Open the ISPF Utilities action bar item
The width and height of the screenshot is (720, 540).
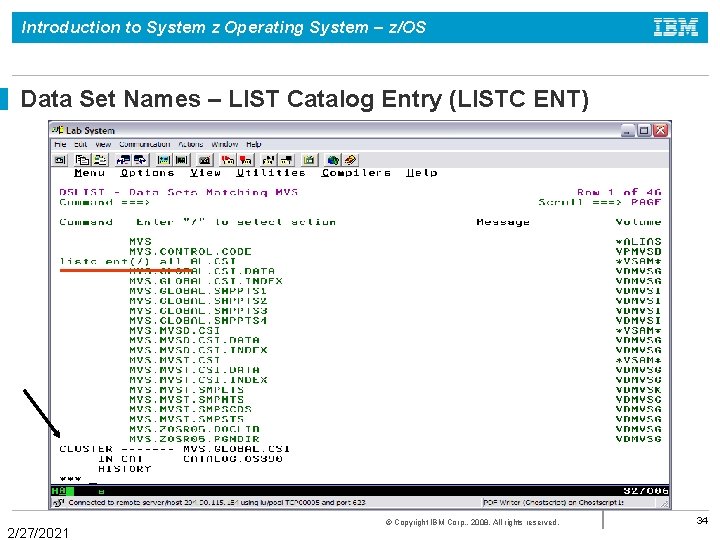pos(271,173)
